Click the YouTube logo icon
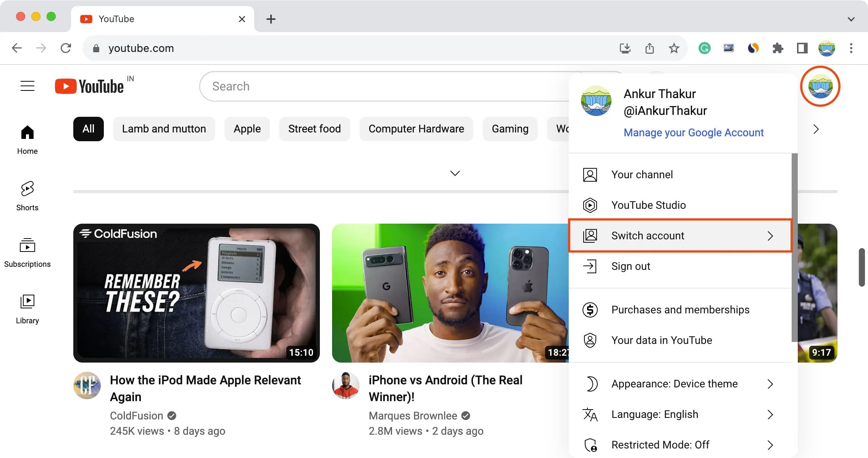The height and width of the screenshot is (458, 868). [x=65, y=87]
